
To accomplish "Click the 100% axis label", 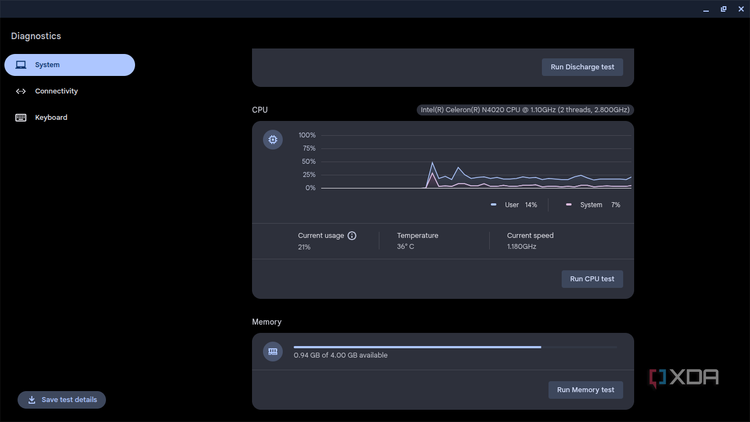I will (x=307, y=135).
